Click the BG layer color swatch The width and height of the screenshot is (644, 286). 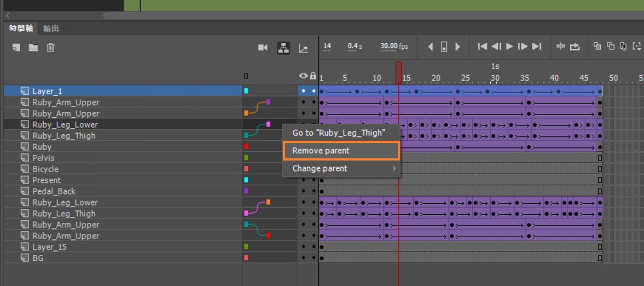pyautogui.click(x=246, y=258)
